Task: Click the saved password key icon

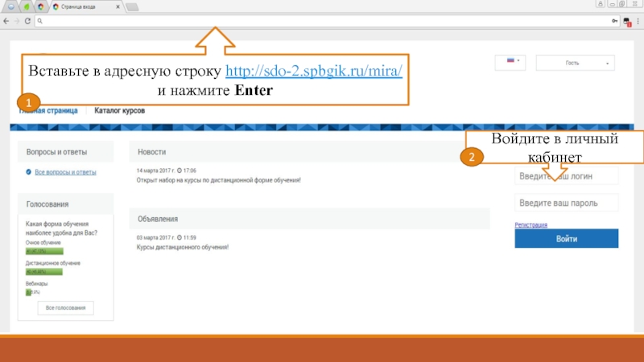Action: 615,22
